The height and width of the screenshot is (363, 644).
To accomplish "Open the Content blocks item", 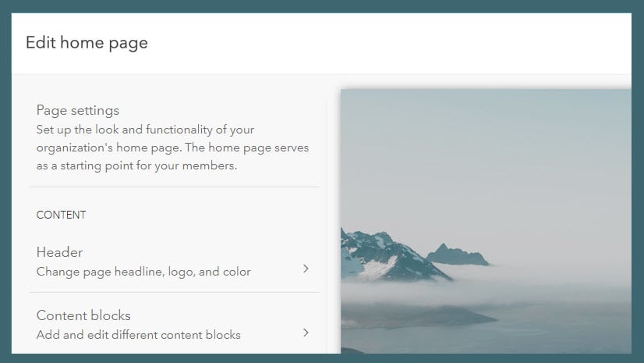I will (83, 315).
